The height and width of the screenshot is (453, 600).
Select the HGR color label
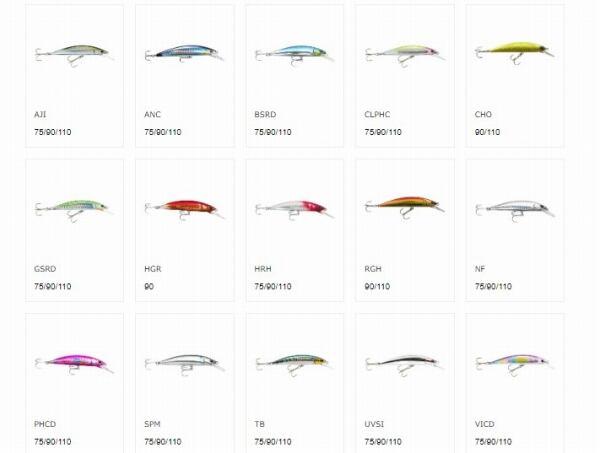(153, 269)
